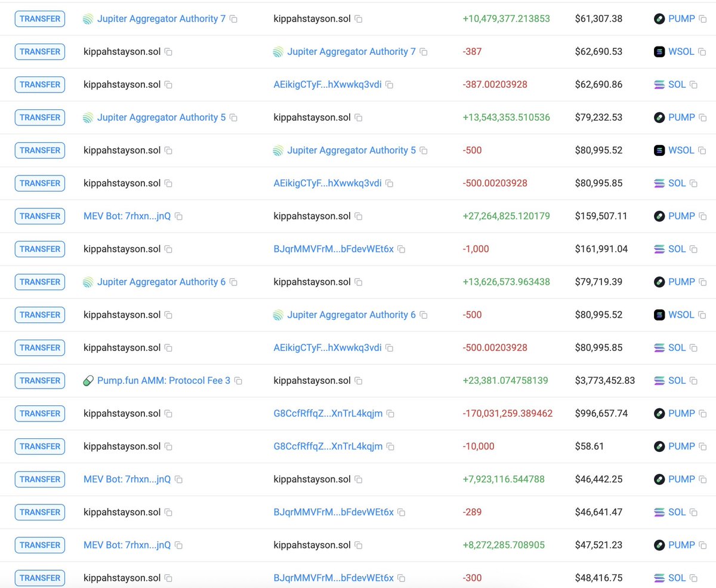
Task: Click Jupiter logo beside sender Authority 6 in $79,719.39 row
Action: (x=88, y=282)
